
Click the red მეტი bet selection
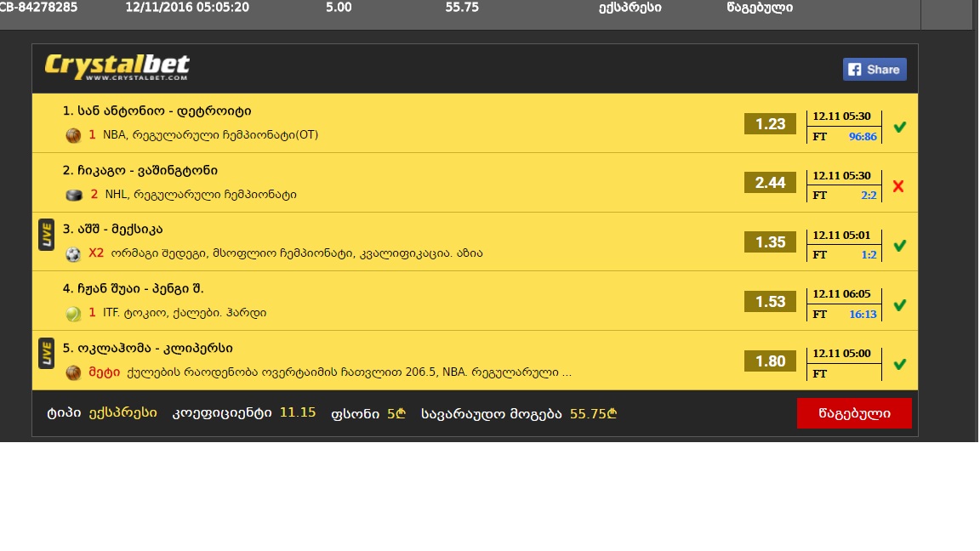(x=104, y=372)
